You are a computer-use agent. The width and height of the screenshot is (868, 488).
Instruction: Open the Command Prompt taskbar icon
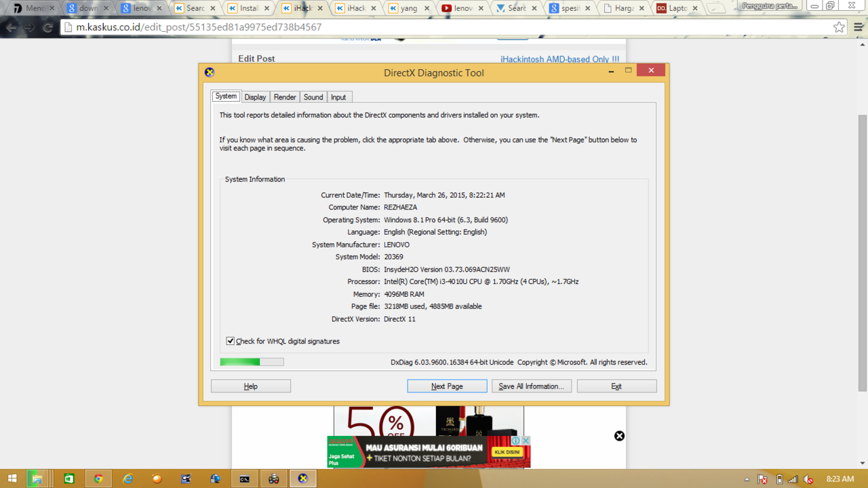245,479
